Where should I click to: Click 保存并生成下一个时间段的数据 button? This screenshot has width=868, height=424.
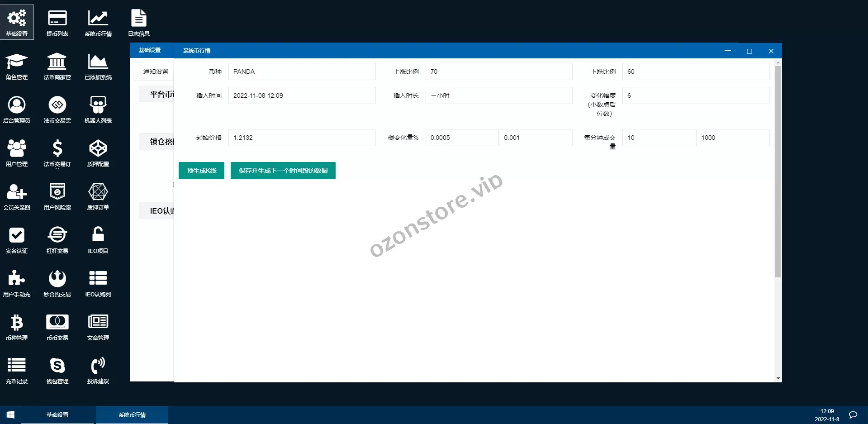point(283,171)
